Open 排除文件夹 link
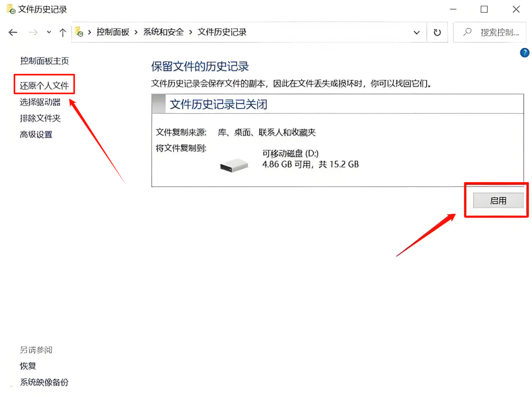The width and height of the screenshot is (532, 401). pos(40,118)
